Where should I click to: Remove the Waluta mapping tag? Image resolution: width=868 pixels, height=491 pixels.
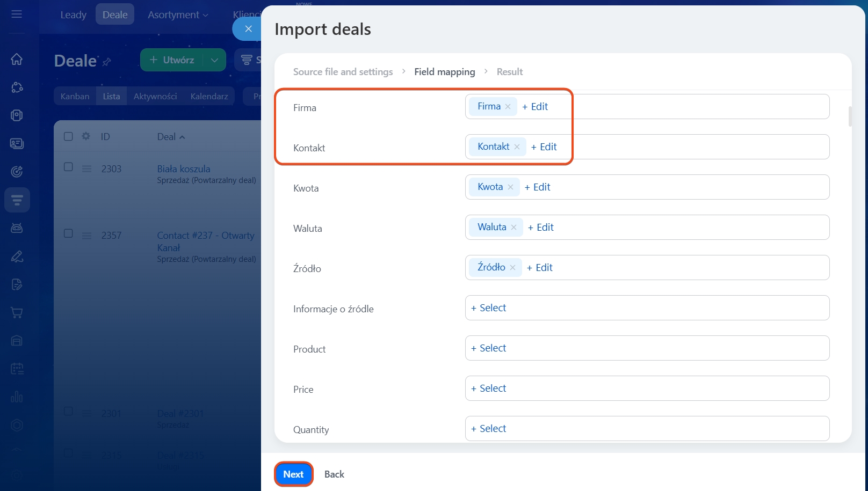[514, 228]
